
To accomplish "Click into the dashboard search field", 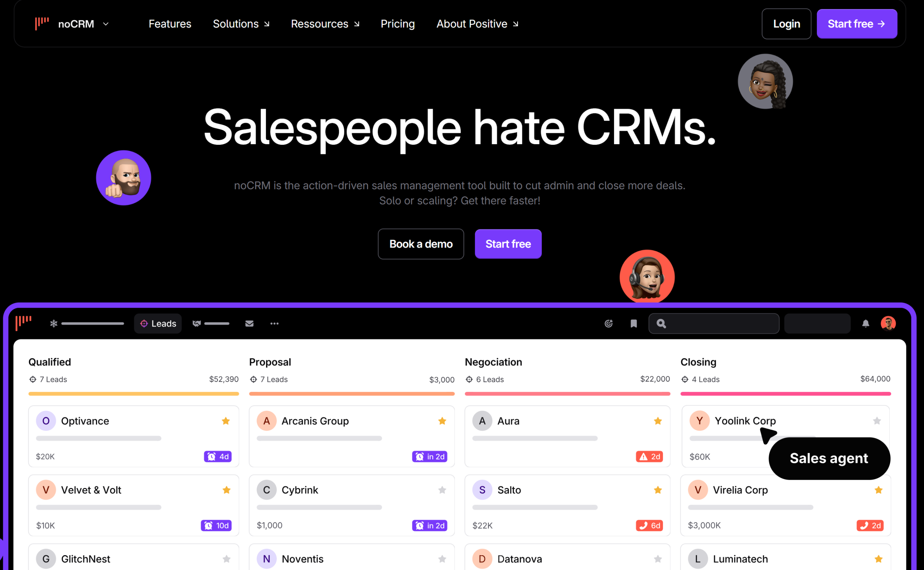I will (714, 323).
